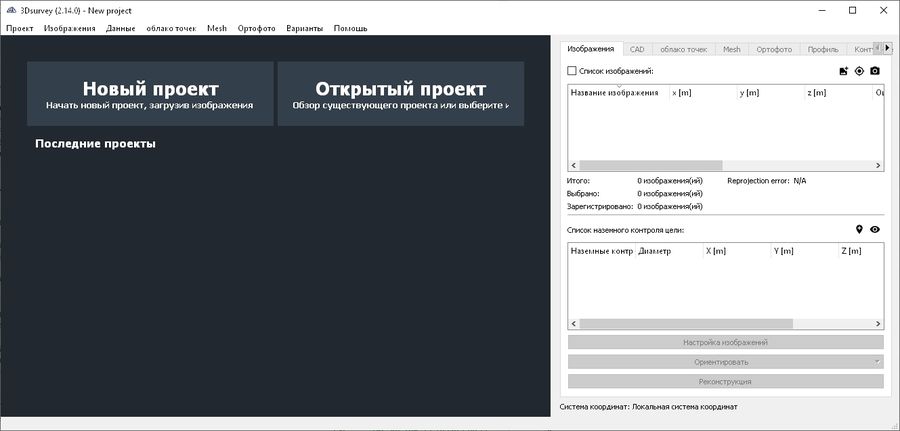Click the map pin ground control icon

click(859, 230)
